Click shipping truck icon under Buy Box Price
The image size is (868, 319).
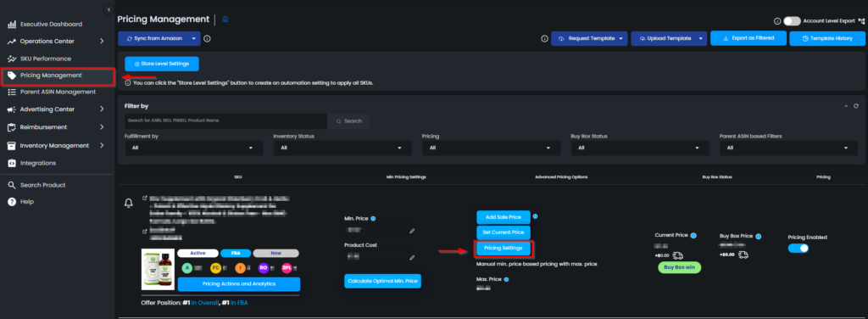click(744, 255)
